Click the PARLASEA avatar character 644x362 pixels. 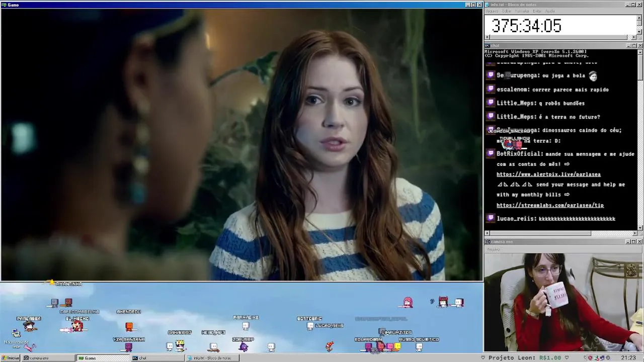tap(29, 326)
